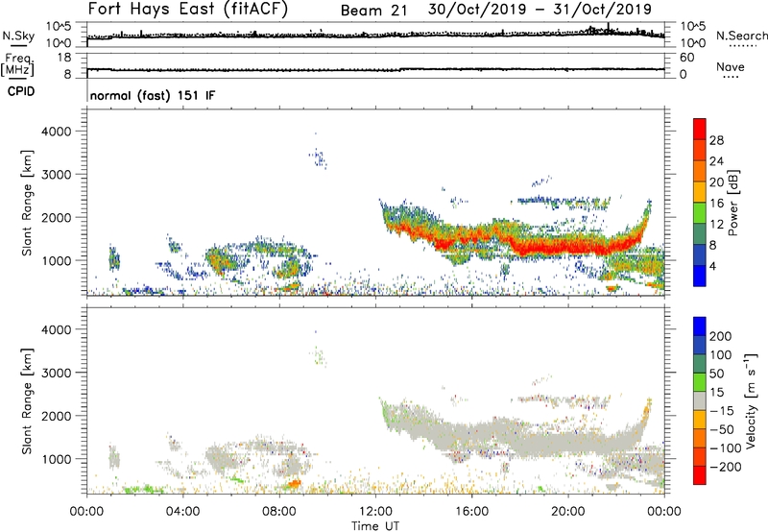Click the '3000' range label on velocity panel
The width and height of the screenshot is (768, 532).
click(57, 373)
